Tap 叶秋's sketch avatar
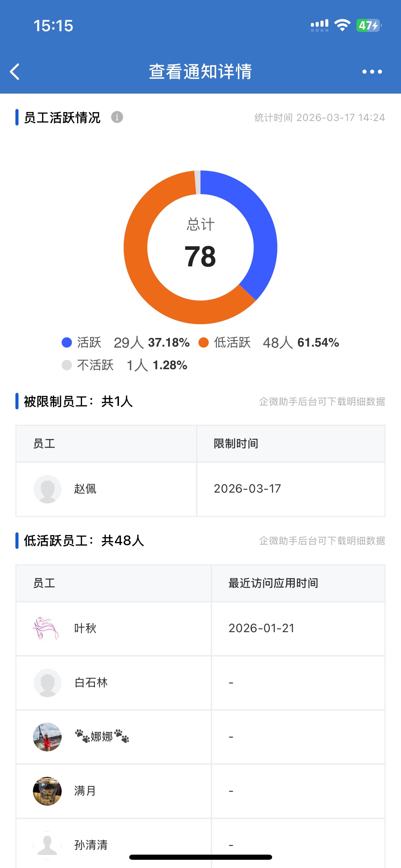The height and width of the screenshot is (868, 401). [x=46, y=628]
